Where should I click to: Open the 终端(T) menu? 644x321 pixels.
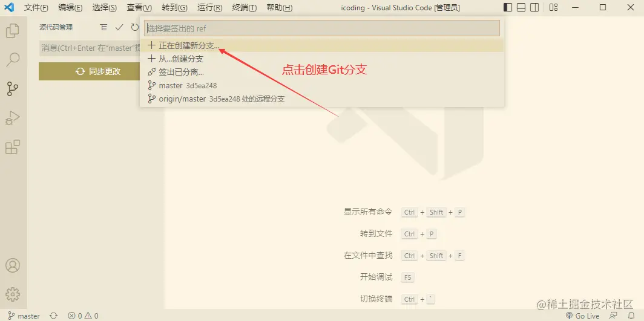(x=245, y=7)
